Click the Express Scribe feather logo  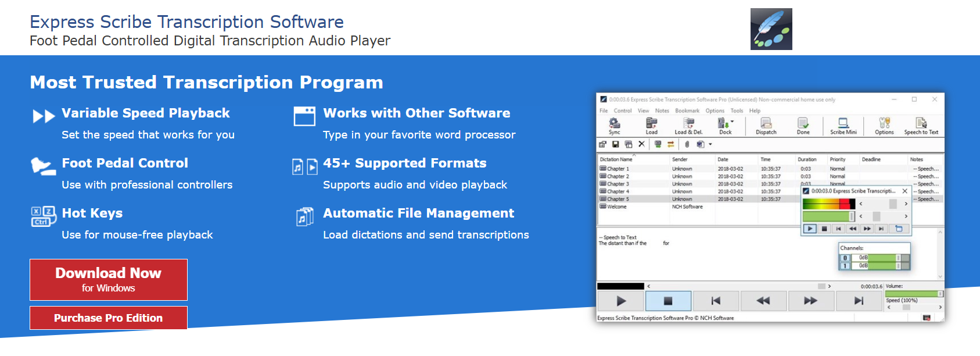[x=771, y=29]
